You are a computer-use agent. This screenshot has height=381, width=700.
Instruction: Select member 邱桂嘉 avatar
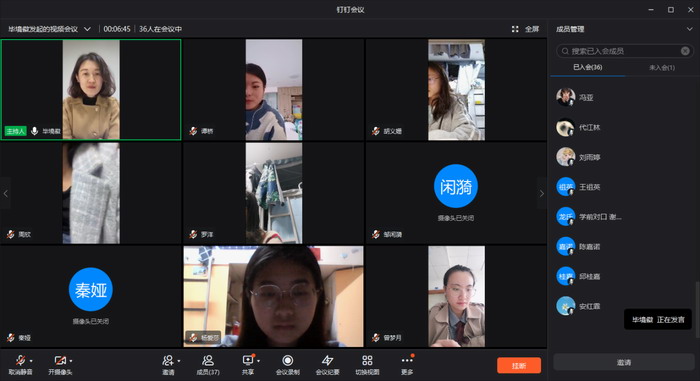point(566,276)
